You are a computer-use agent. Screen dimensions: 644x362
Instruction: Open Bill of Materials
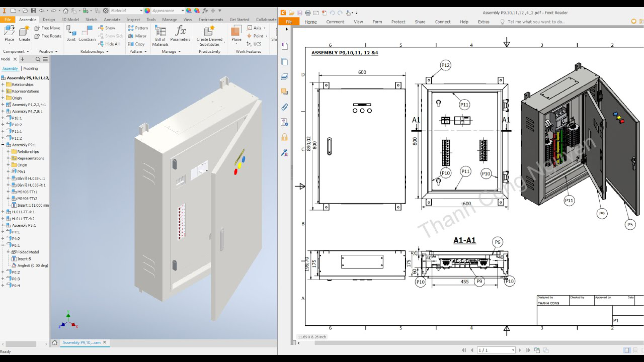coord(160,36)
